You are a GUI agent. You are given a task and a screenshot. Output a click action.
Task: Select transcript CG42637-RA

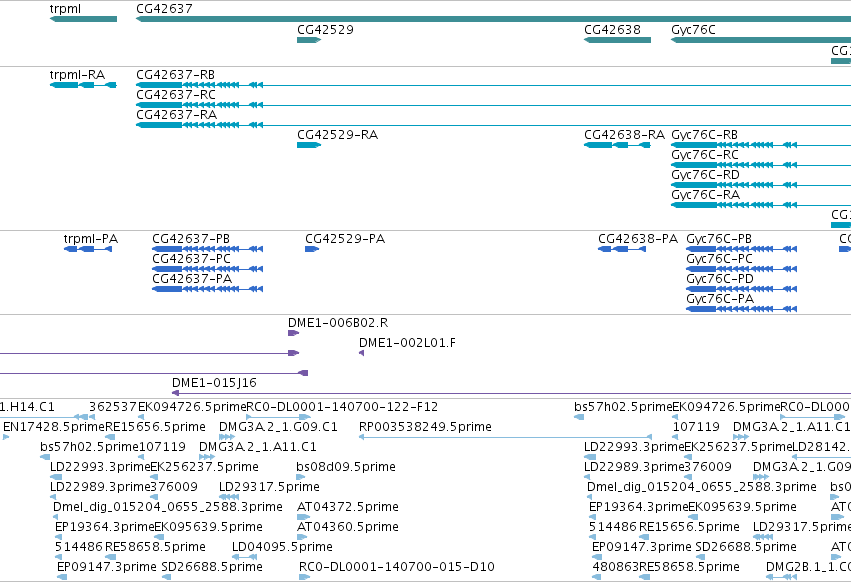(176, 115)
